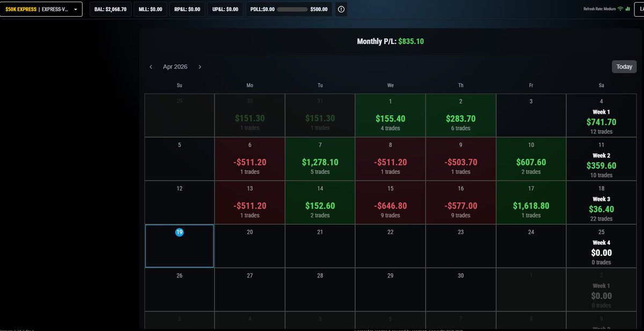
Task: Select empty April 3 cell
Action: pos(531,115)
